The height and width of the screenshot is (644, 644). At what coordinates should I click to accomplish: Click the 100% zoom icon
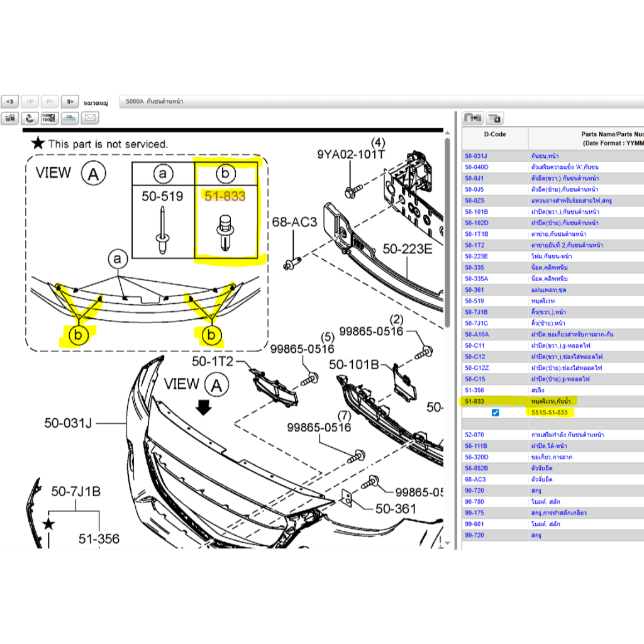(50, 118)
